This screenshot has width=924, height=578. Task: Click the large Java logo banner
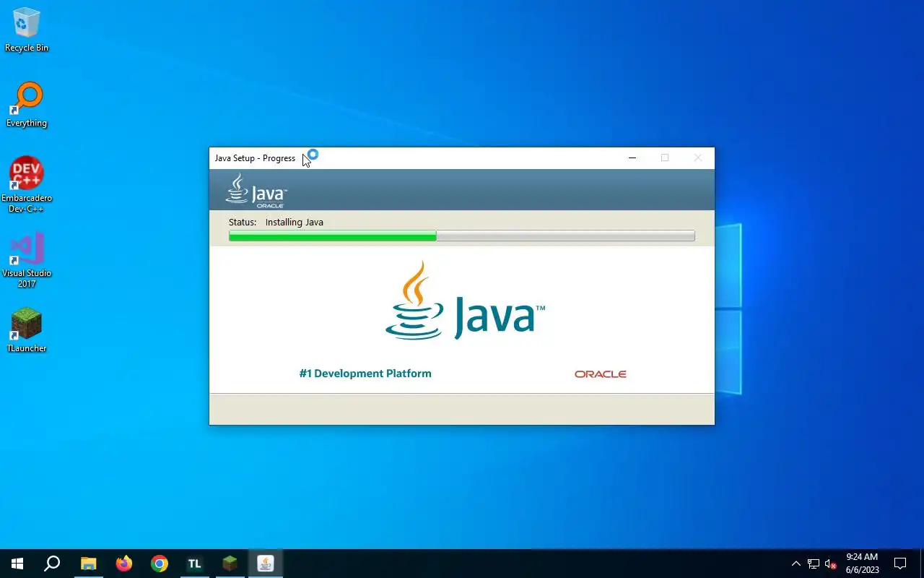pos(465,301)
